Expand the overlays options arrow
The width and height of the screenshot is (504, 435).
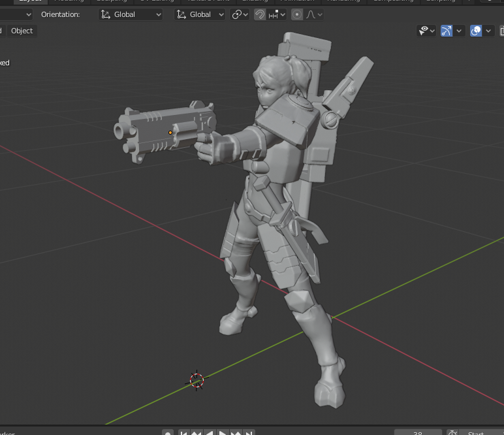click(x=488, y=31)
